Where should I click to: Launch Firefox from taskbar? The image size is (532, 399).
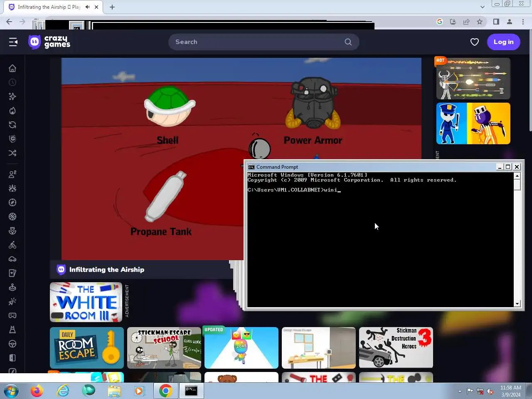[x=37, y=391]
